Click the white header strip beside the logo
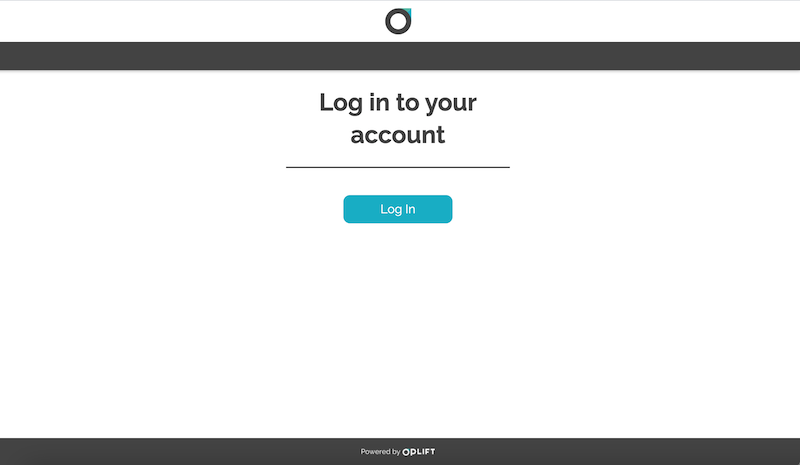The width and height of the screenshot is (800, 465). point(204,21)
